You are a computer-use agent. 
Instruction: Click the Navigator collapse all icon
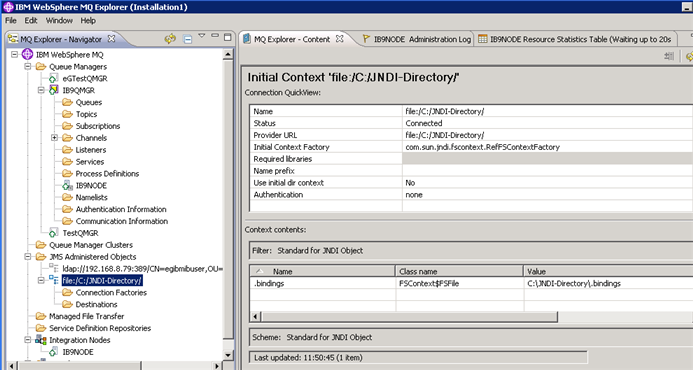tap(188, 39)
